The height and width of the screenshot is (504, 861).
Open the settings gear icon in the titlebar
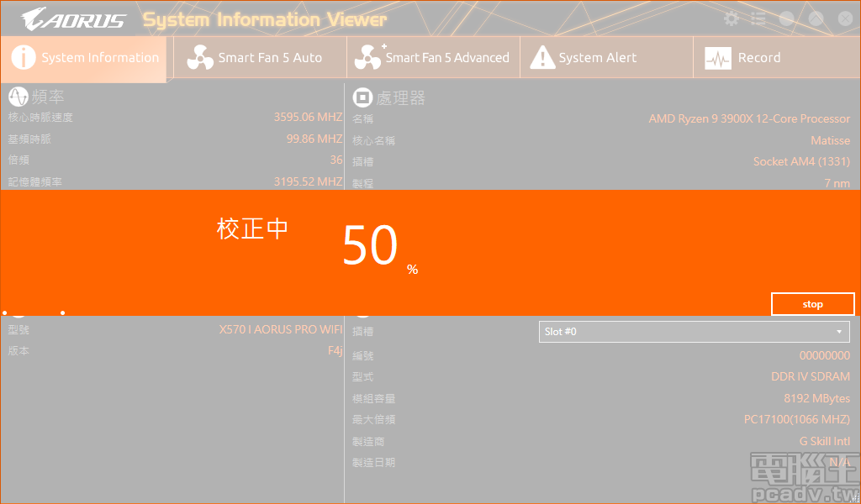(731, 18)
